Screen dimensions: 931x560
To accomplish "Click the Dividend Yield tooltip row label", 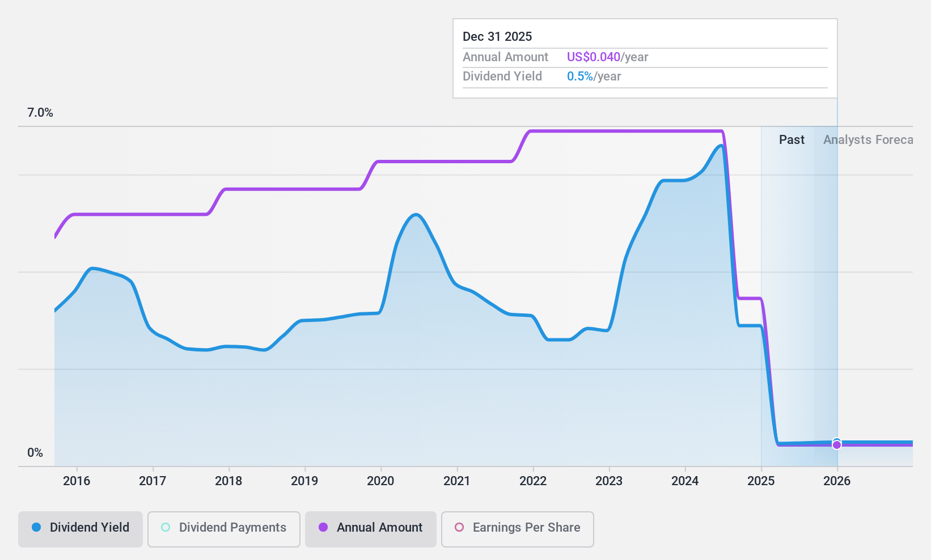I will point(502,76).
